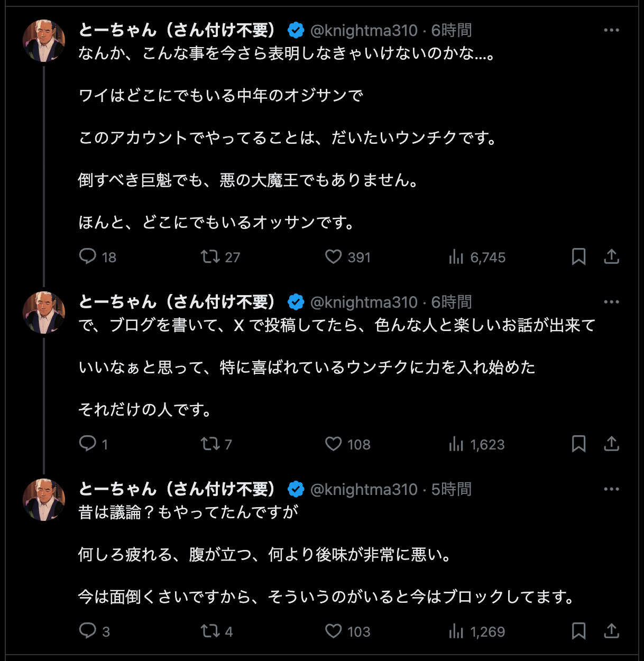Like the tweet with 391 likes

[333, 257]
